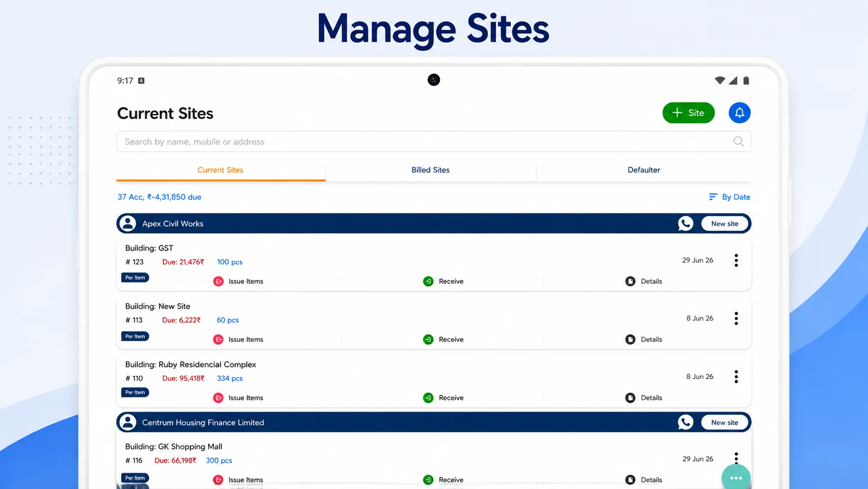Open more options for Building: New Site
The height and width of the screenshot is (489, 868).
[736, 319]
